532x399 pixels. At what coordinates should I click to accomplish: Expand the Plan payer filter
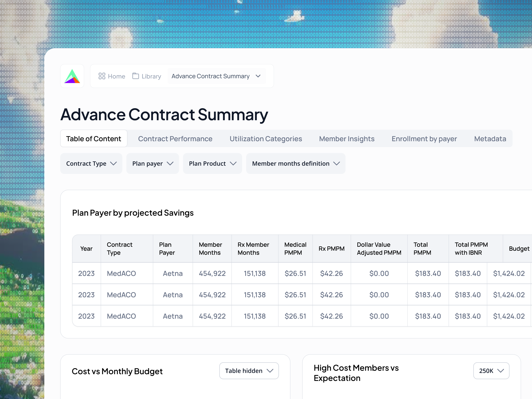point(153,164)
